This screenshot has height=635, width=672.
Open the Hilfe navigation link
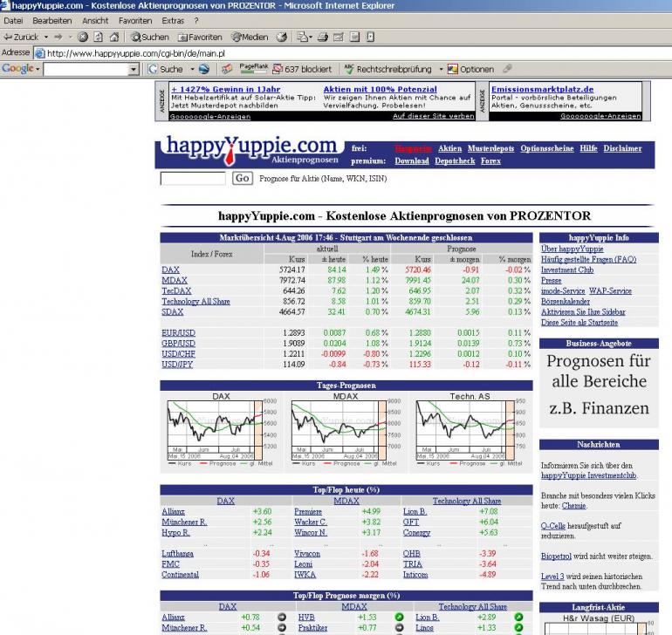tap(588, 148)
